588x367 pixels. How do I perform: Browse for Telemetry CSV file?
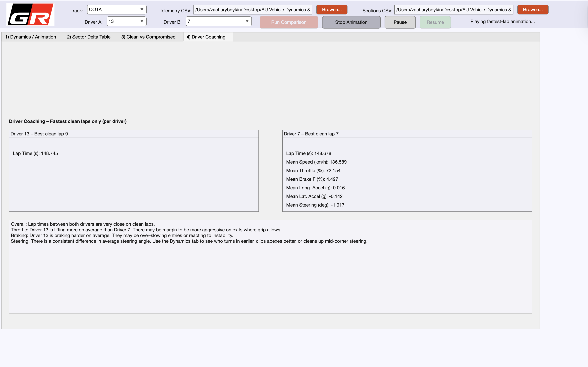(331, 10)
